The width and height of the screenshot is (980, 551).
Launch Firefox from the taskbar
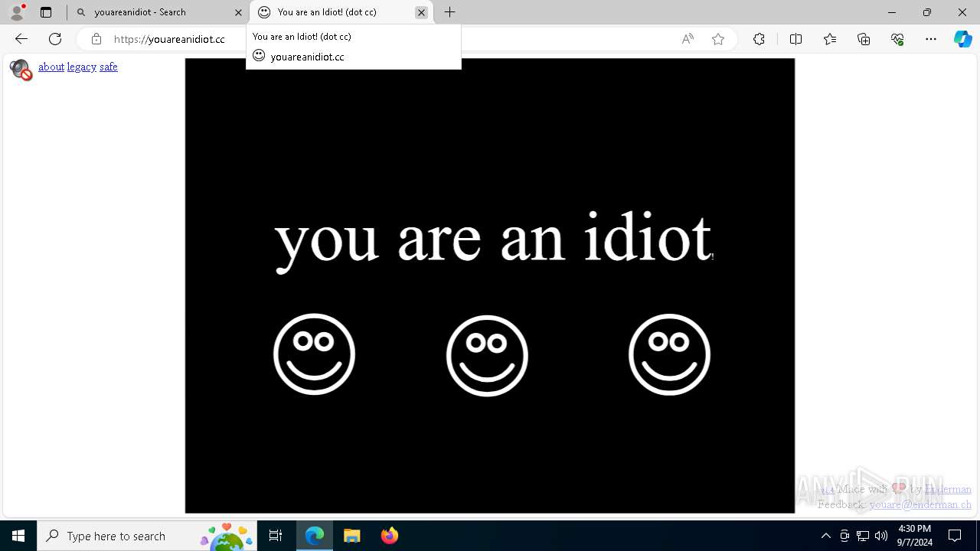tap(389, 536)
